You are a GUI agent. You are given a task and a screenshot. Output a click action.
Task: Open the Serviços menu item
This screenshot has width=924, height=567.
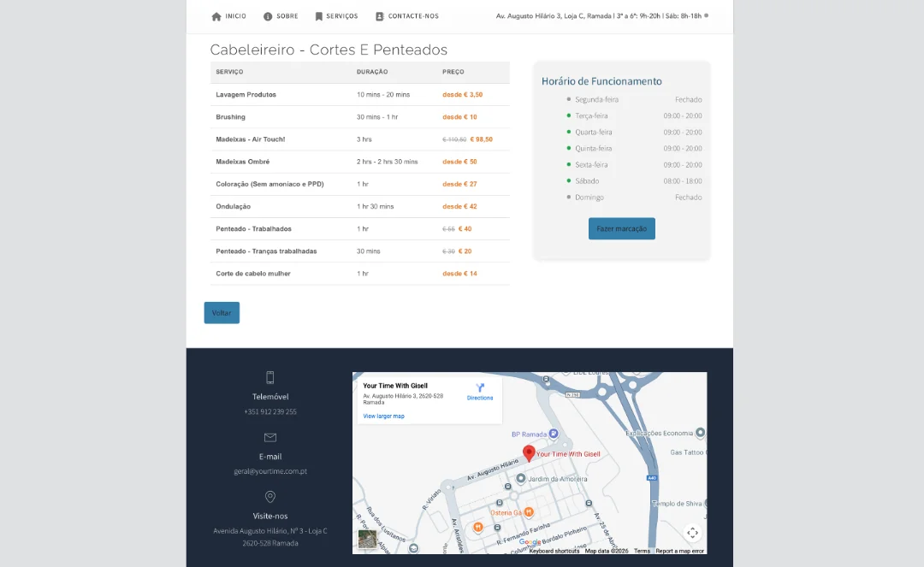[x=341, y=16]
